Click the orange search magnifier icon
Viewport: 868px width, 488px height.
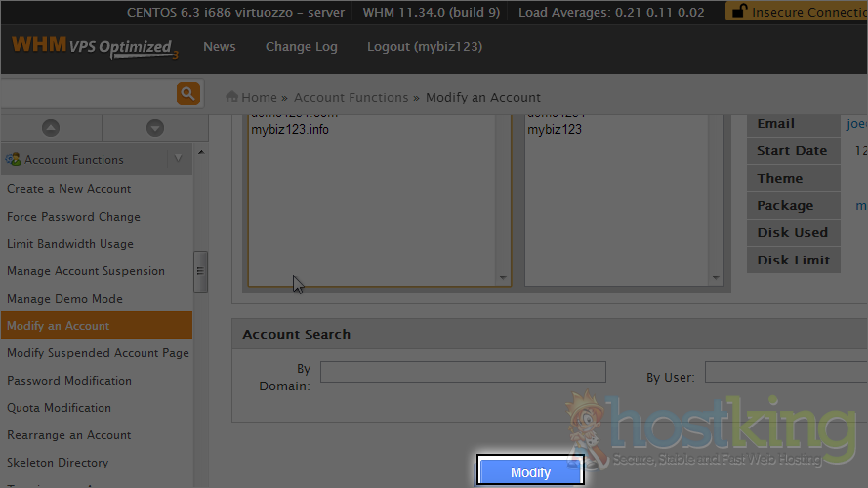click(188, 94)
